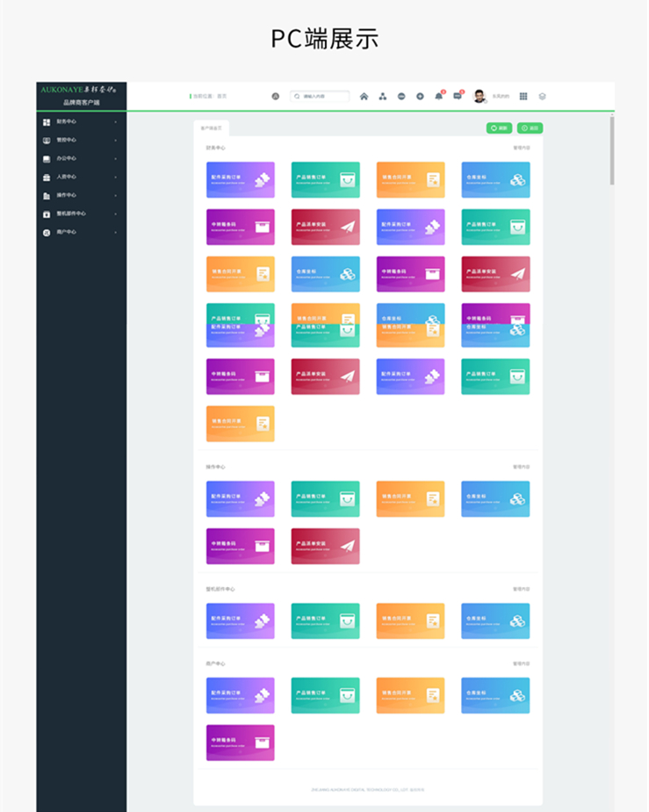Focus the search input in top bar
This screenshot has height=812, width=649.
[x=320, y=97]
